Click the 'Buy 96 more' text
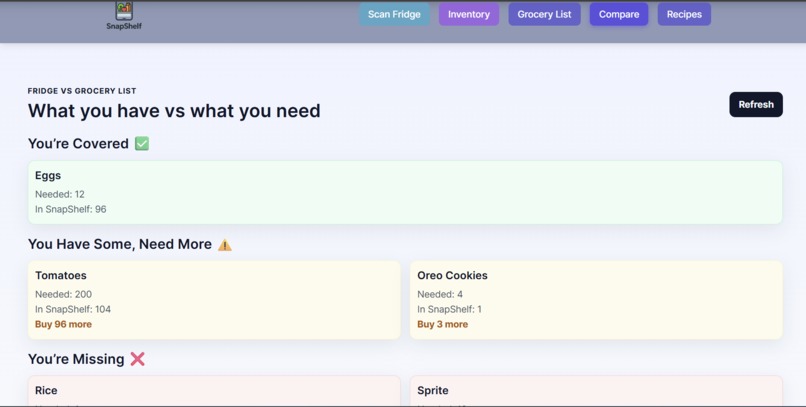806x407 pixels. [x=63, y=324]
